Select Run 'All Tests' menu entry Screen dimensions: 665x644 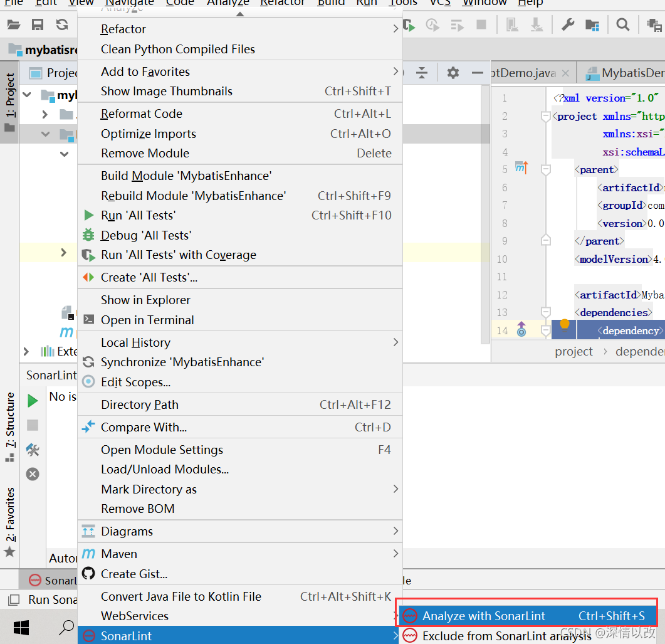tap(240, 216)
